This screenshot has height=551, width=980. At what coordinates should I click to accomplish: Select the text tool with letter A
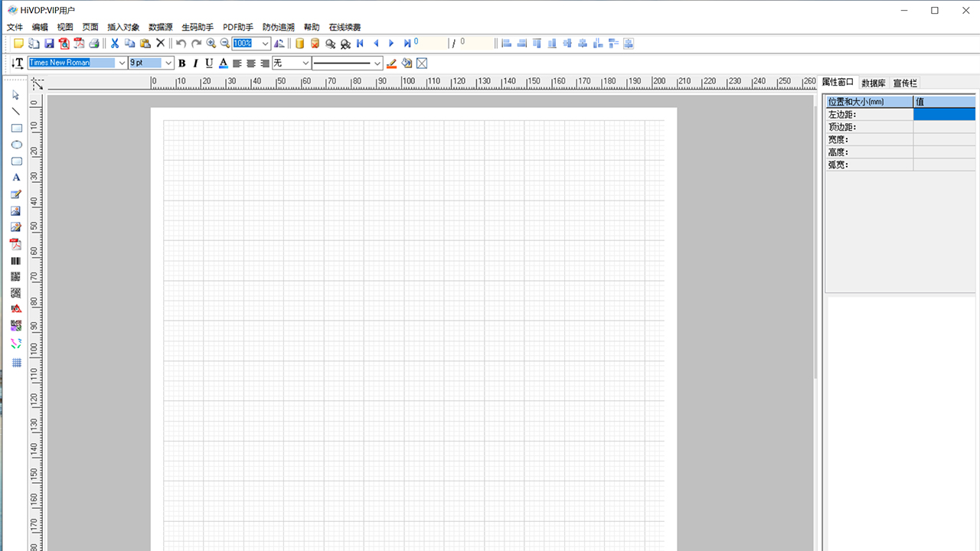coord(16,178)
